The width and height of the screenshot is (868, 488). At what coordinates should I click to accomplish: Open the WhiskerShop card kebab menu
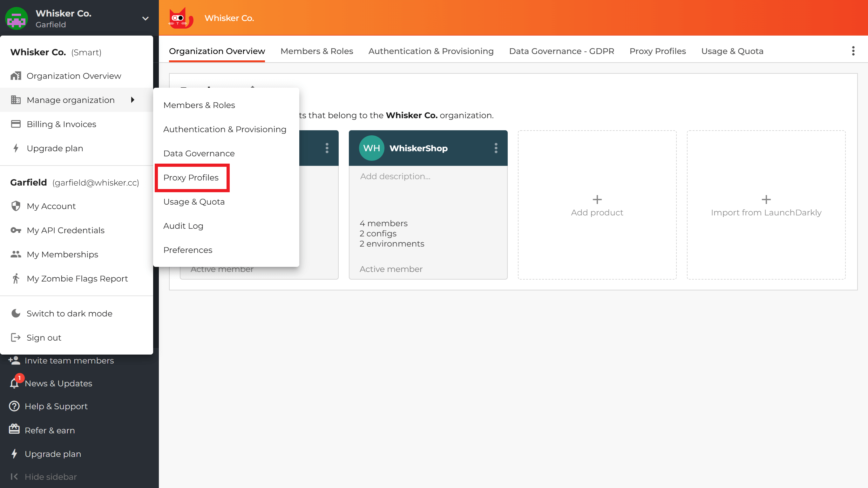click(496, 148)
